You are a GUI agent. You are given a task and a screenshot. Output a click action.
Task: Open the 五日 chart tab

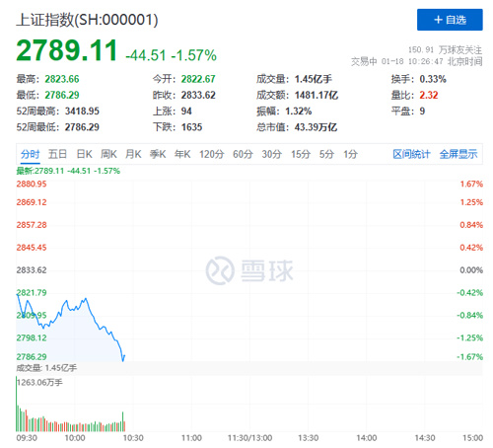coord(57,154)
